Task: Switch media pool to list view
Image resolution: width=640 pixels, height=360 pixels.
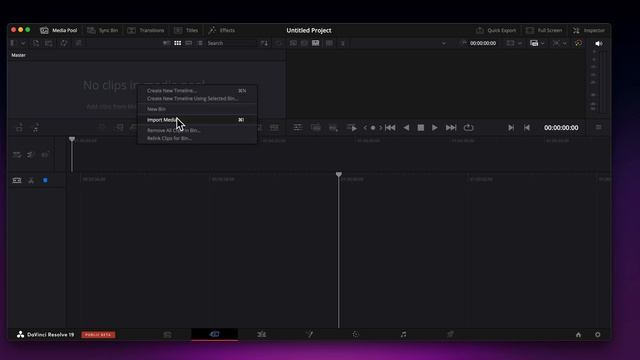Action: (200, 43)
